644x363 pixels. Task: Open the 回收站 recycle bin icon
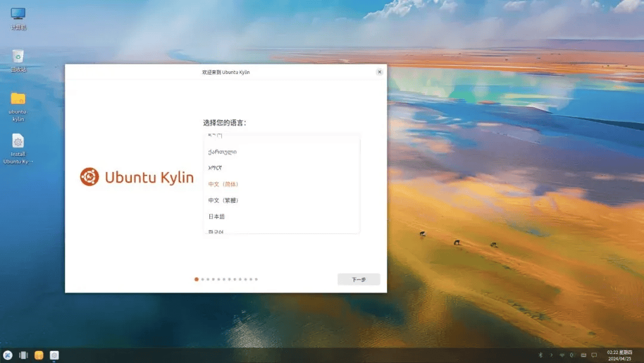pos(18,57)
